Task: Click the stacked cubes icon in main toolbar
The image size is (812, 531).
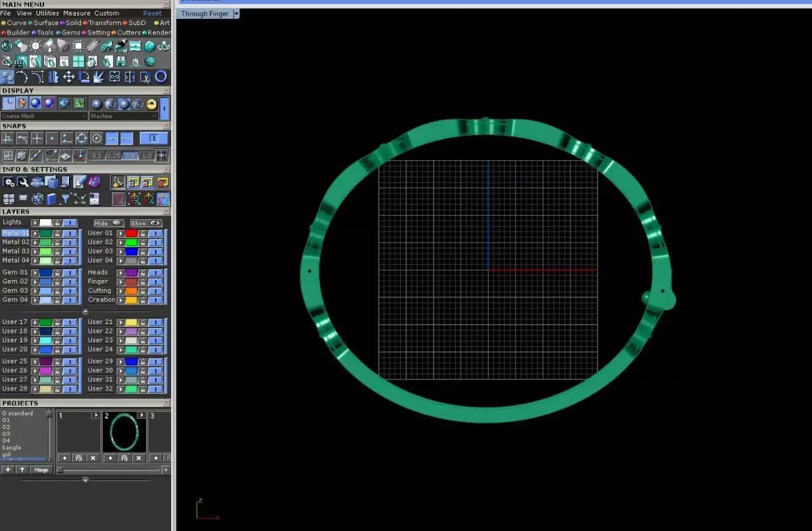Action: point(7,76)
